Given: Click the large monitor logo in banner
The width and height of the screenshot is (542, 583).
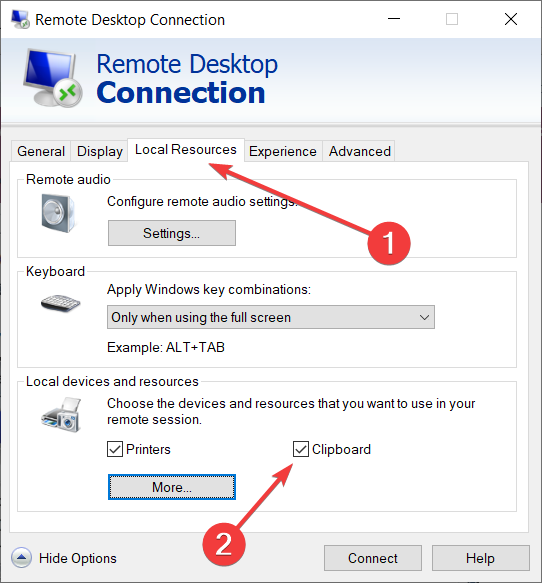Looking at the screenshot, I should pyautogui.click(x=52, y=77).
